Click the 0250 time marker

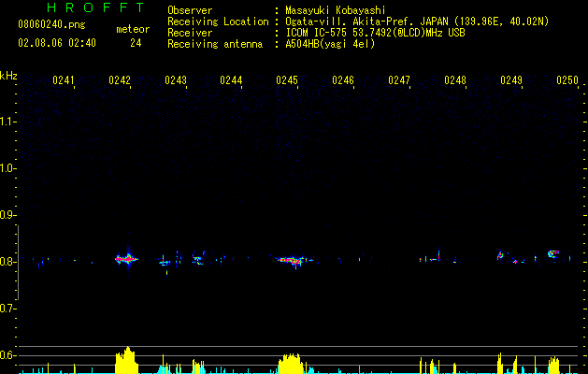tap(567, 80)
